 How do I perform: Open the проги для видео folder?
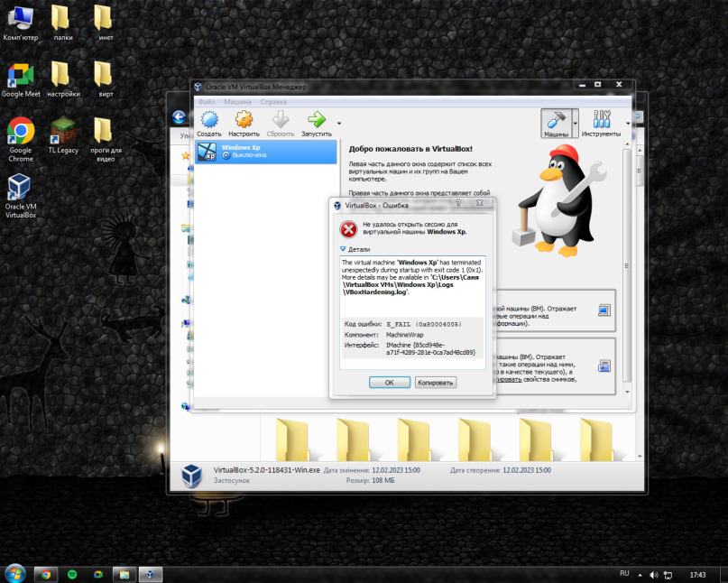(106, 139)
